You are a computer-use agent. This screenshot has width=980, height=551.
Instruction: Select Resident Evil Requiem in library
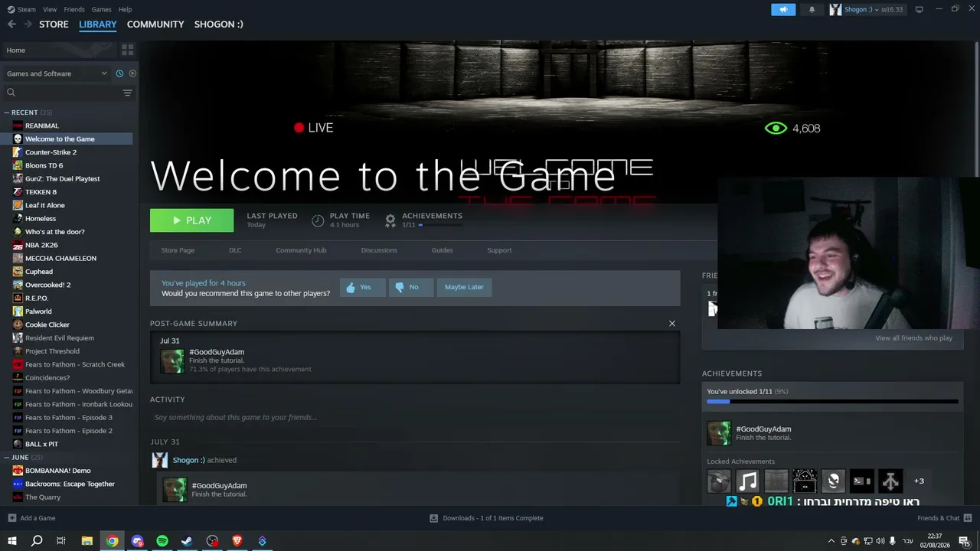coord(59,338)
